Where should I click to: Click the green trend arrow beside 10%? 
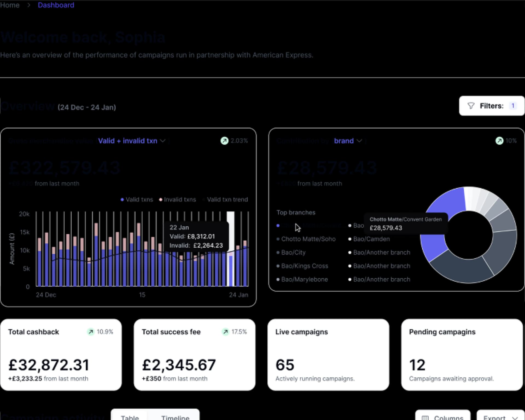(x=499, y=141)
